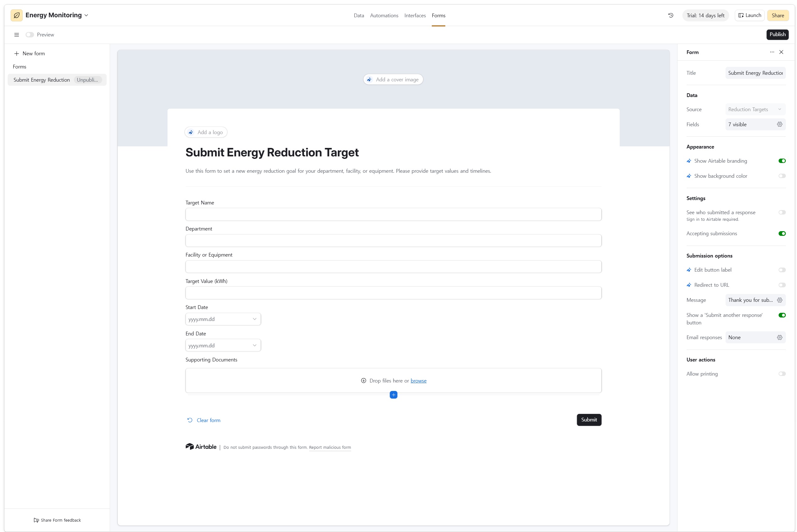This screenshot has width=797, height=532.
Task: Switch to the Automations tab
Action: click(384, 15)
